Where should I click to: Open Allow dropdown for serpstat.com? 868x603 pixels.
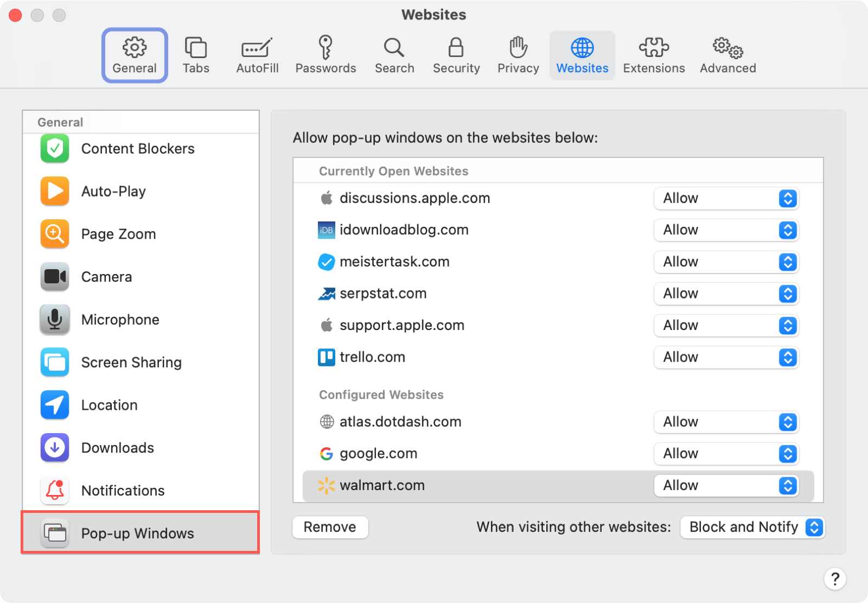tap(726, 294)
